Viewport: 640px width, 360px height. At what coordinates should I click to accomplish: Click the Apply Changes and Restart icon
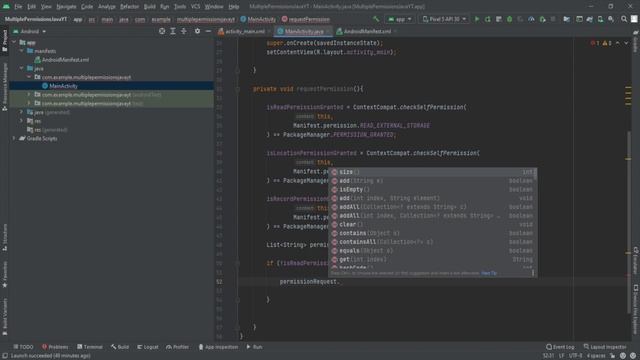click(487, 19)
